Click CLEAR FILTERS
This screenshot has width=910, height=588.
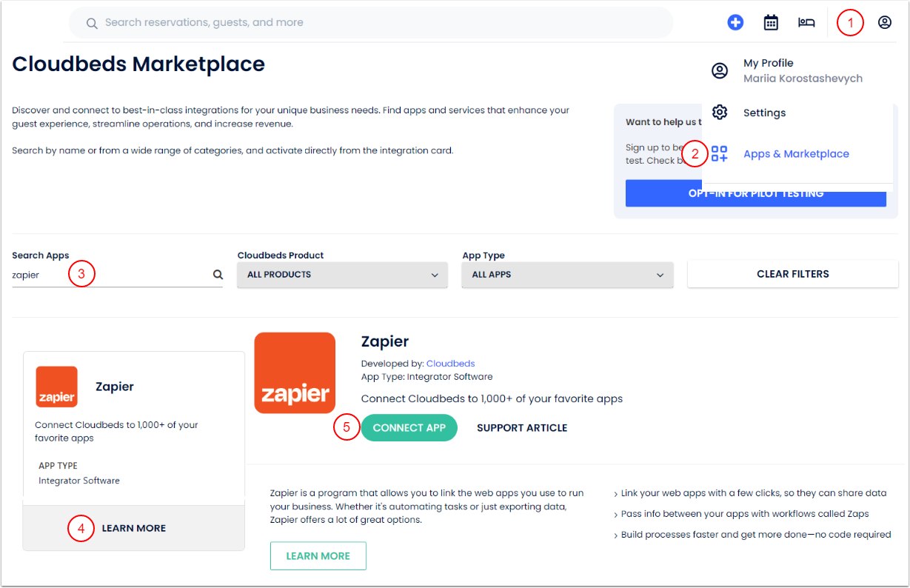click(792, 273)
